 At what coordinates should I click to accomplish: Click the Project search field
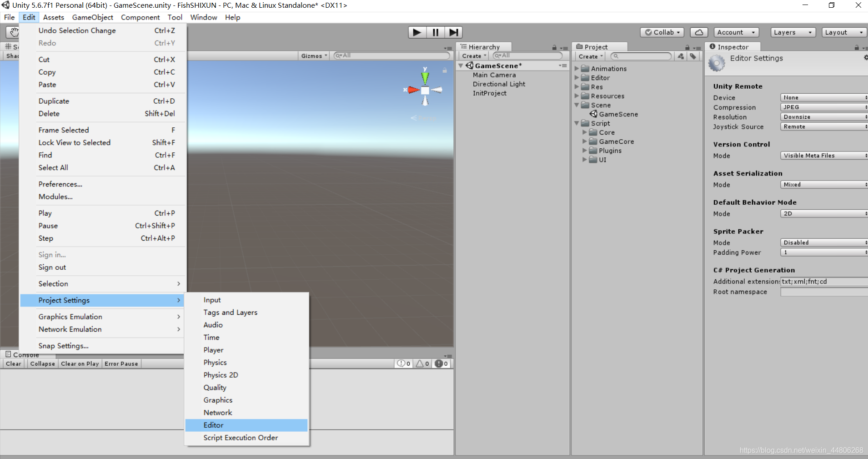[641, 56]
